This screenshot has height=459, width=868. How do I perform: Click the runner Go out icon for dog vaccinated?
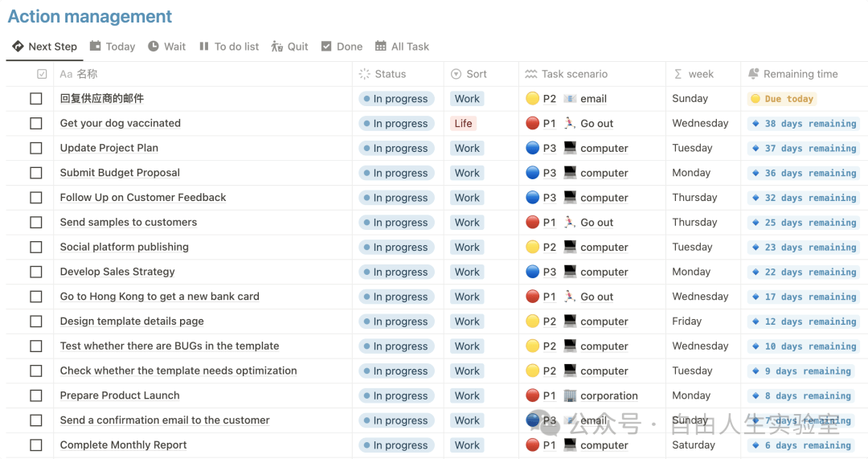[570, 123]
